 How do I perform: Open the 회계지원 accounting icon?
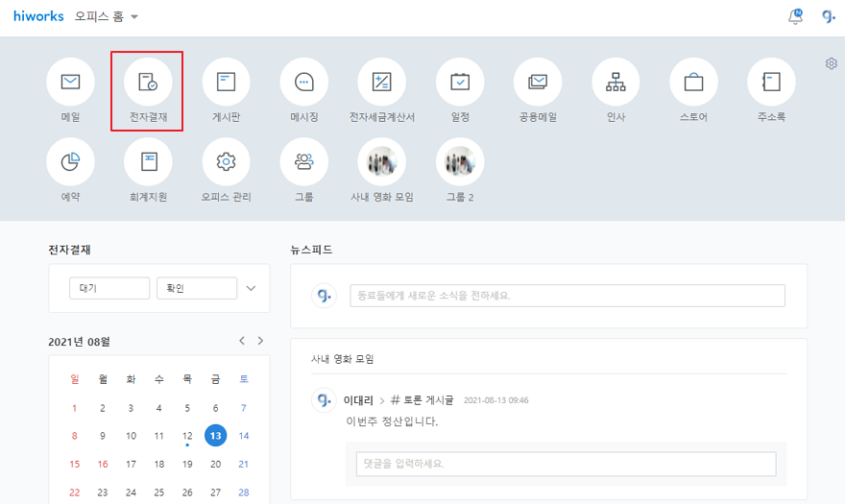[x=148, y=161]
